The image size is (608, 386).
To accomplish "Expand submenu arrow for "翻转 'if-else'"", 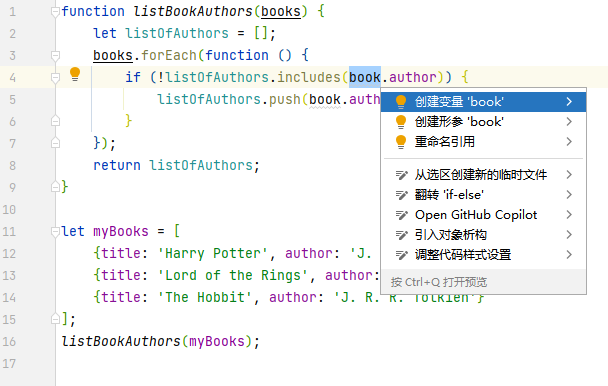I will point(569,194).
